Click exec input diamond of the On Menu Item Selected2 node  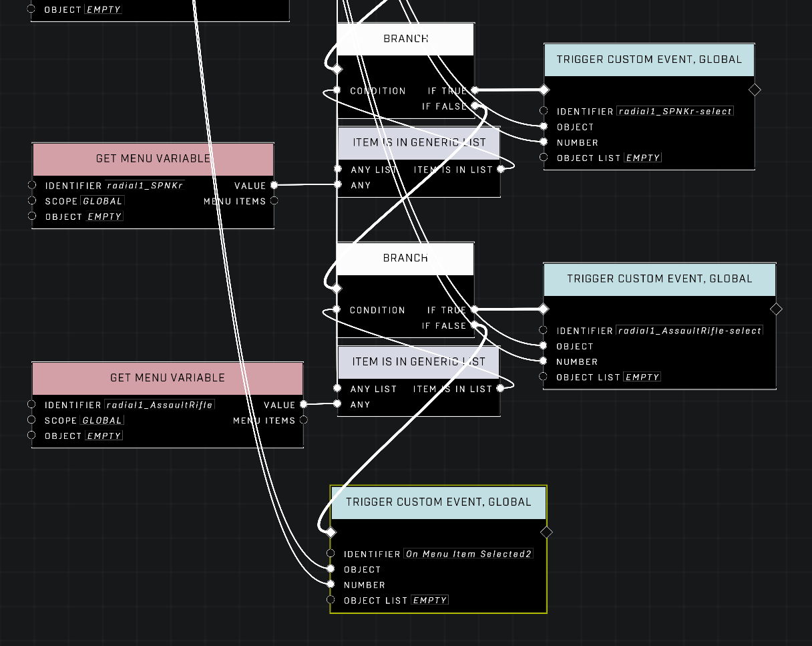(x=330, y=532)
